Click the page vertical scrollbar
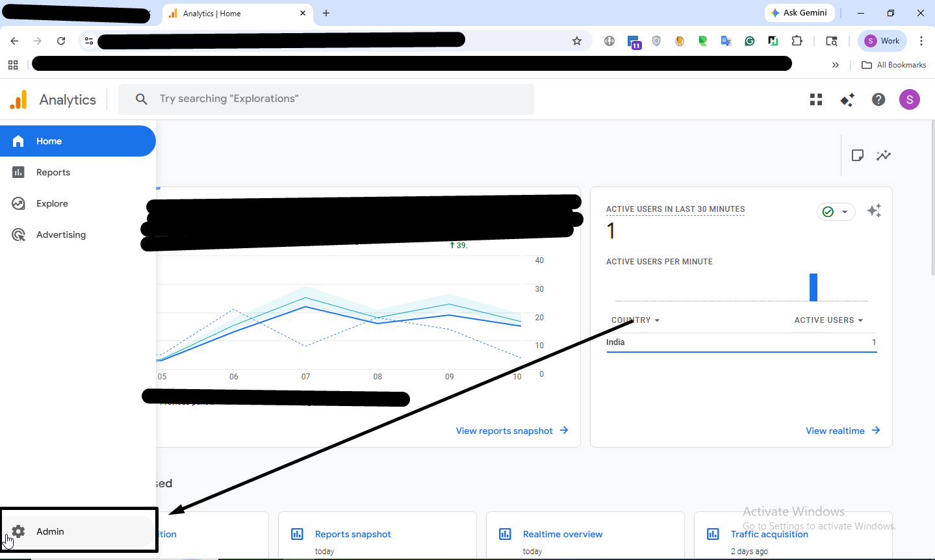Image resolution: width=935 pixels, height=560 pixels. (932, 198)
